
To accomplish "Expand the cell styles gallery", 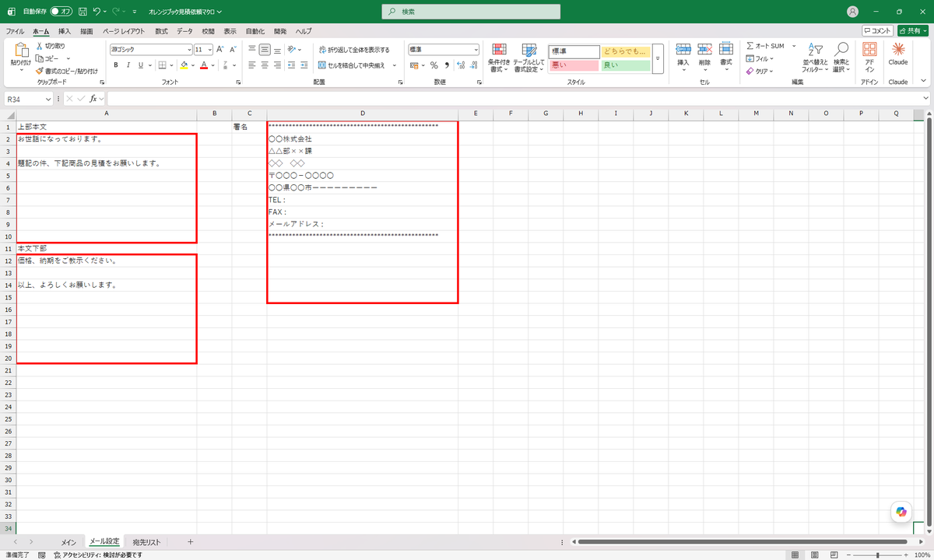I will tap(657, 58).
